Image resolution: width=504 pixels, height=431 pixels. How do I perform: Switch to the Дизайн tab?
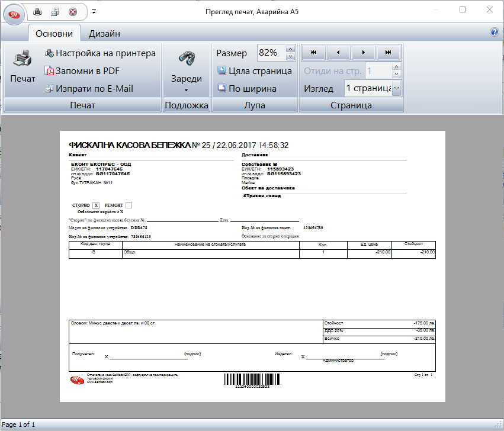pyautogui.click(x=104, y=33)
